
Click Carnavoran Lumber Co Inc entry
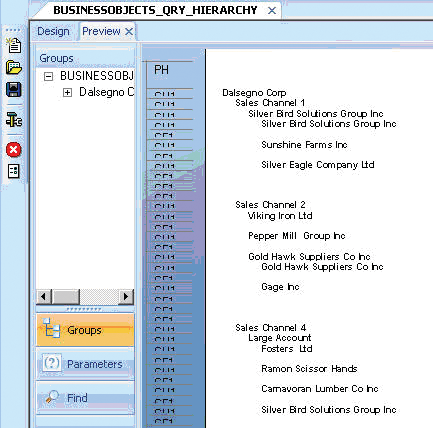[320, 389]
